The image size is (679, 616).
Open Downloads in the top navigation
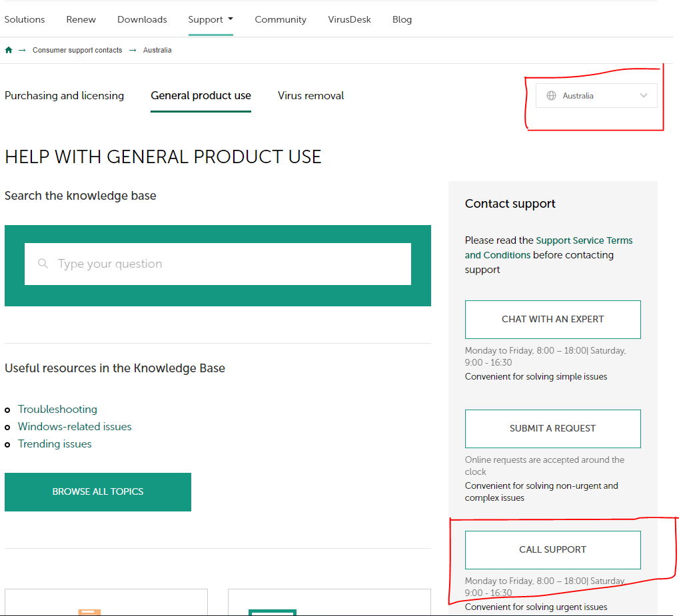point(142,19)
